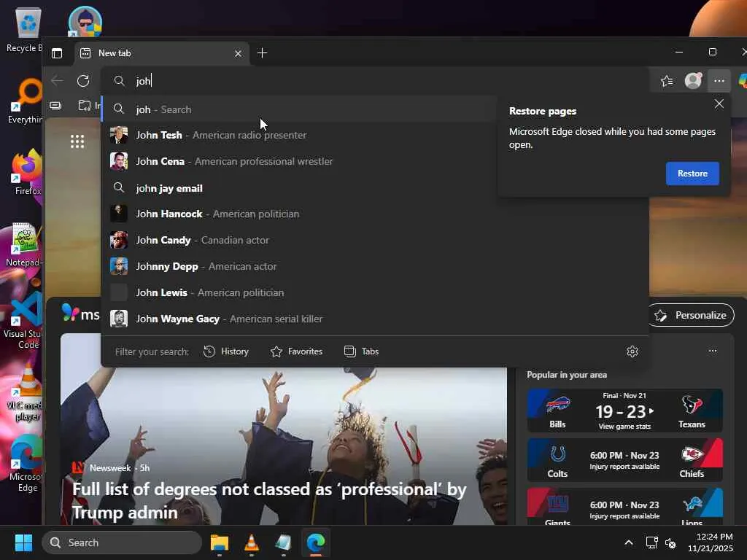The width and height of the screenshot is (747, 560).
Task: Filter search by Tabs
Action: click(361, 351)
